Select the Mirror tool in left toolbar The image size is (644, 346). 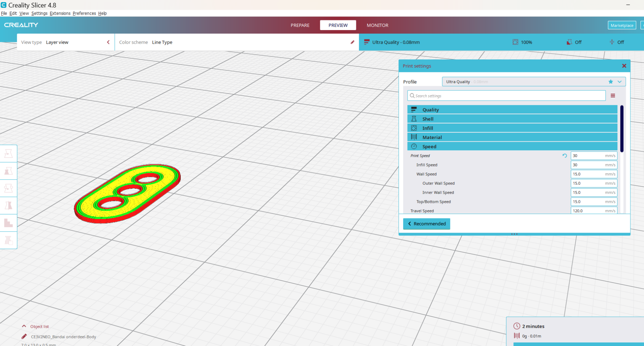click(8, 205)
